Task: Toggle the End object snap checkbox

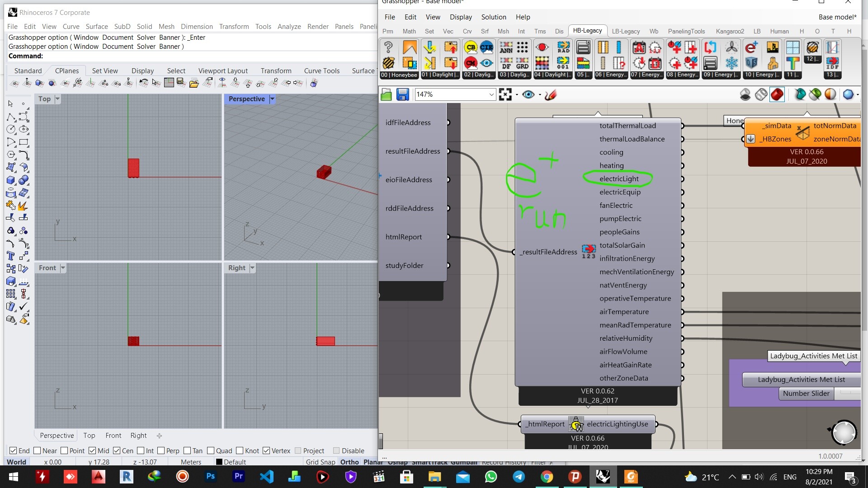Action: pos(13,450)
